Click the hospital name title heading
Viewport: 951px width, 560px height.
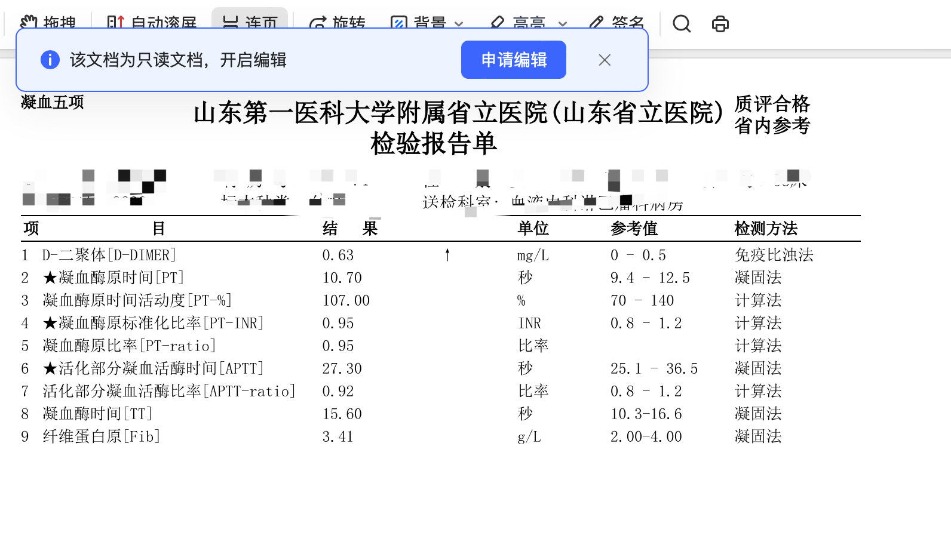click(x=458, y=113)
